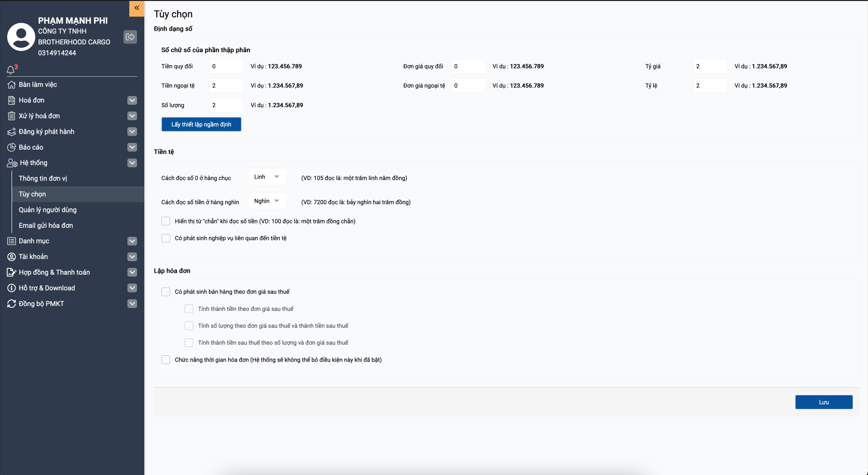Enable 'Hiển thị từ chẵn' checkbox
This screenshot has width=868, height=475.
(166, 221)
